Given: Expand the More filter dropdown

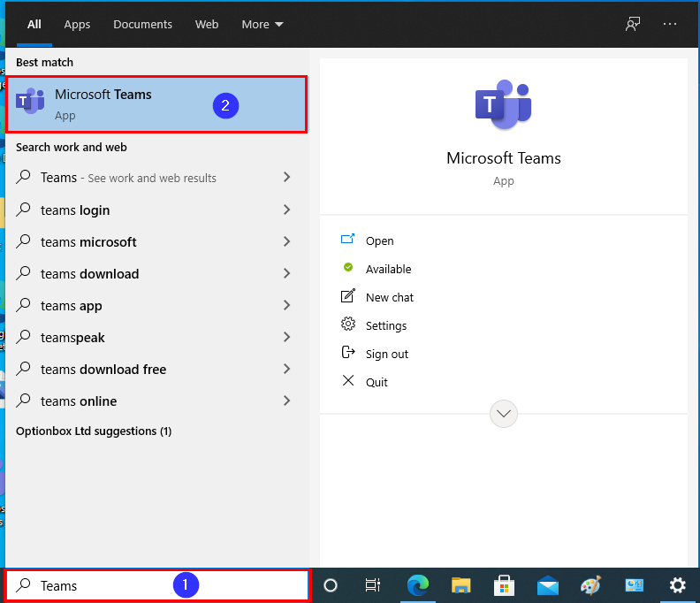Looking at the screenshot, I should tap(262, 24).
